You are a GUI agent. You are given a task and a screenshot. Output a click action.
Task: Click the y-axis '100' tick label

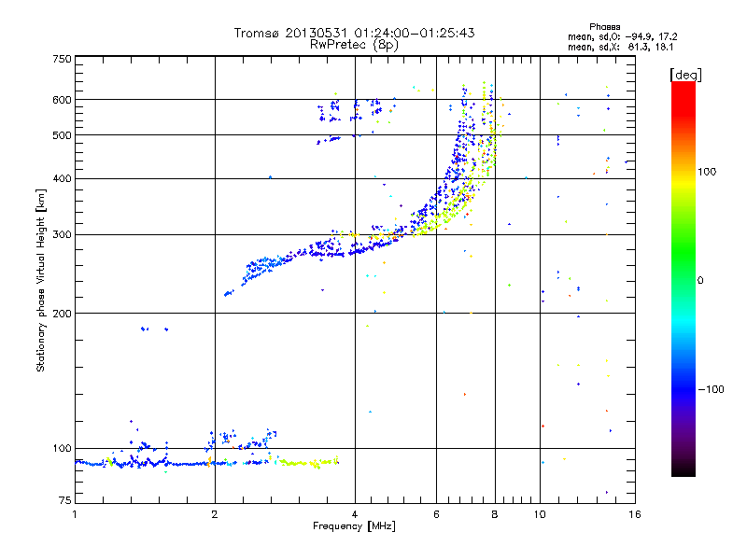click(x=62, y=449)
